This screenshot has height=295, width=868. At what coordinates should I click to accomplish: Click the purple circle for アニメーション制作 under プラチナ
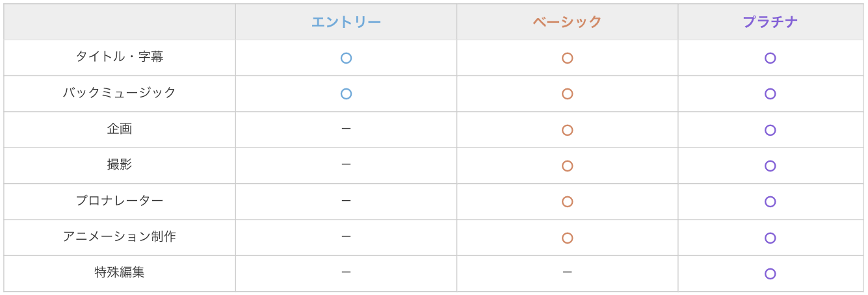[770, 238]
